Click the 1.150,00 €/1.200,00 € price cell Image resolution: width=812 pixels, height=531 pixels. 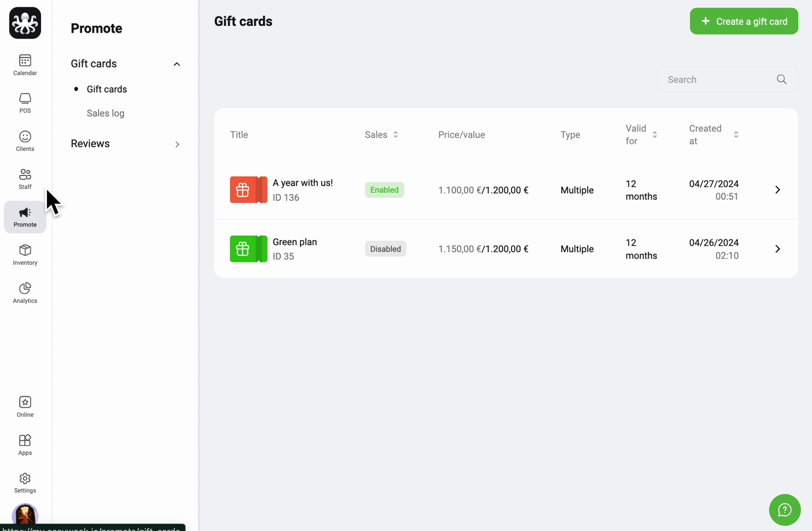pyautogui.click(x=483, y=249)
